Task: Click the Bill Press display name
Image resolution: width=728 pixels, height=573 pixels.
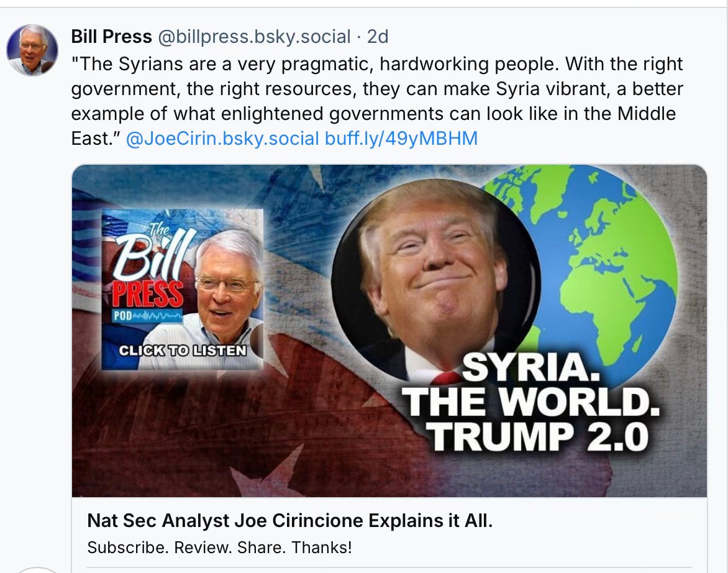Action: click(x=111, y=37)
